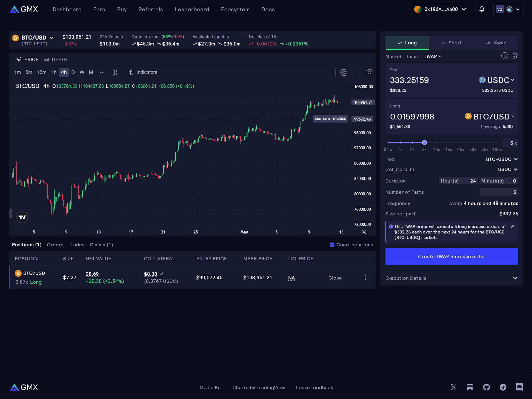Toggle the Chart positions checkbox
532x399 pixels.
(332, 244)
